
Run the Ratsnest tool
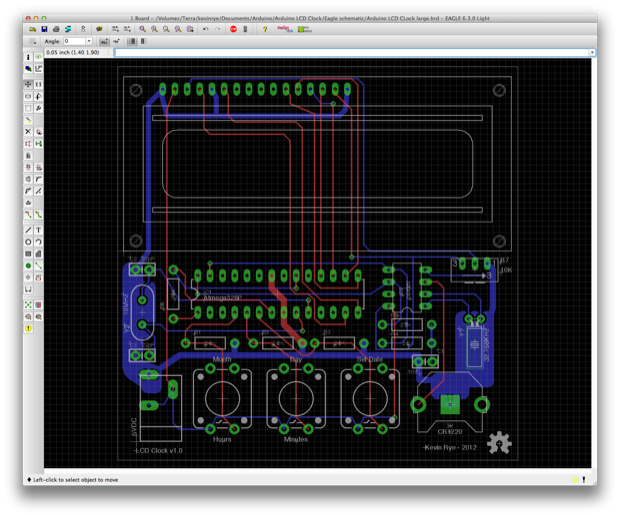tap(28, 305)
